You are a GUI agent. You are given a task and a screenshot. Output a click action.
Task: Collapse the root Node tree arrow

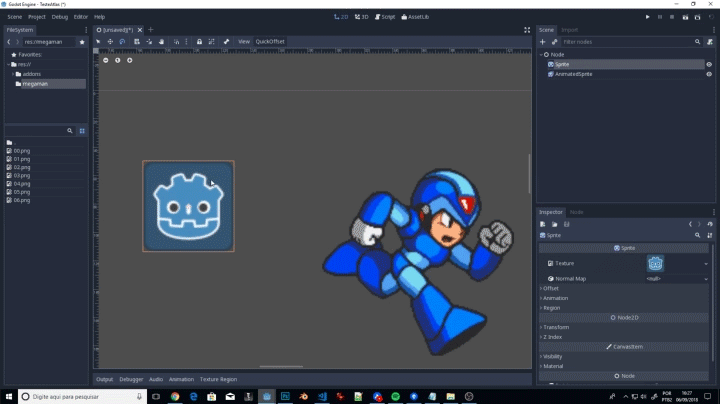point(541,55)
